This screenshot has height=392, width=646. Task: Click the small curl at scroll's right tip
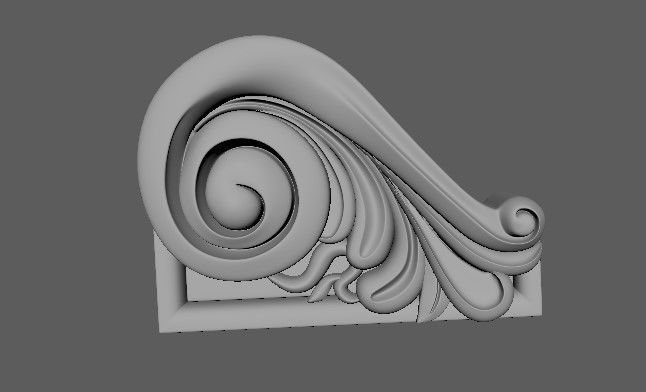(522, 218)
